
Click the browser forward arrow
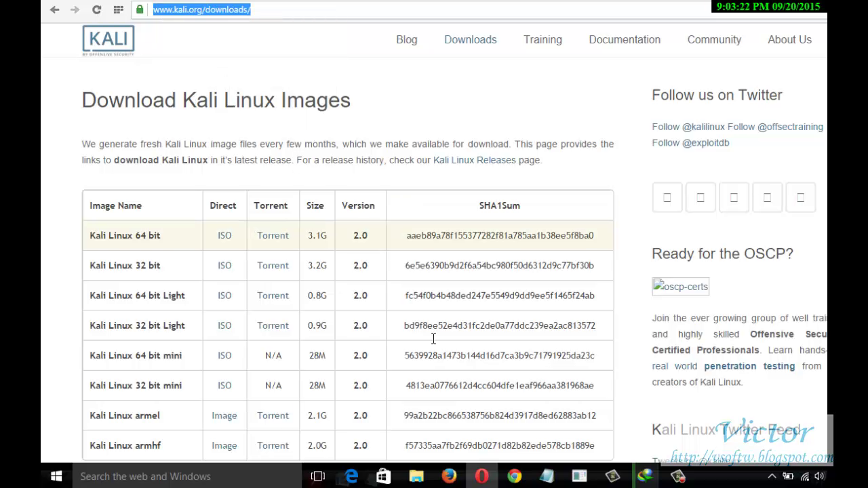(x=75, y=9)
